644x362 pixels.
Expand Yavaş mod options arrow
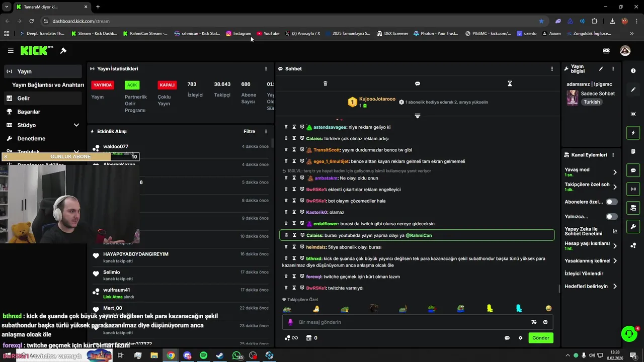click(615, 172)
